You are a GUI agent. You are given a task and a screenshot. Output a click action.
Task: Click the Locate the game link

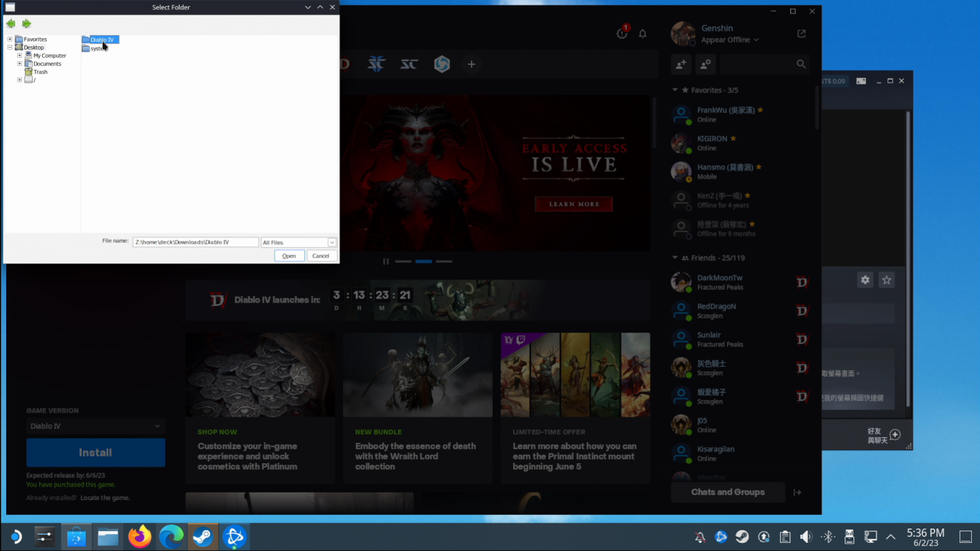click(x=105, y=498)
